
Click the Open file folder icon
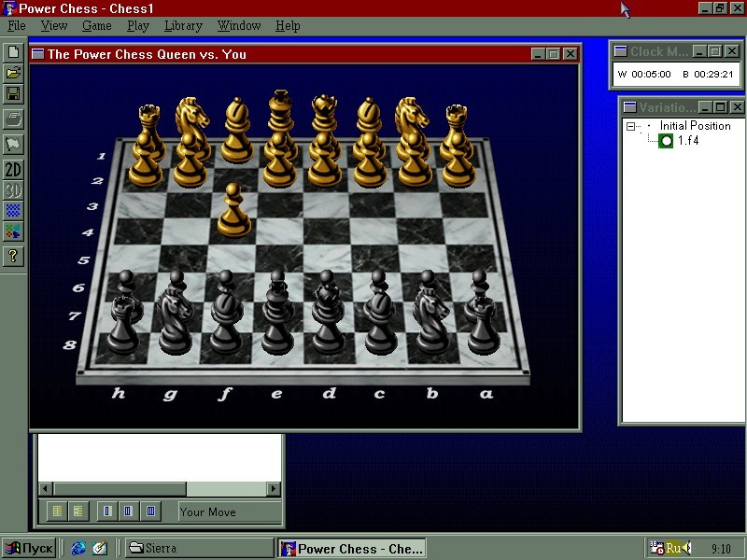click(13, 73)
